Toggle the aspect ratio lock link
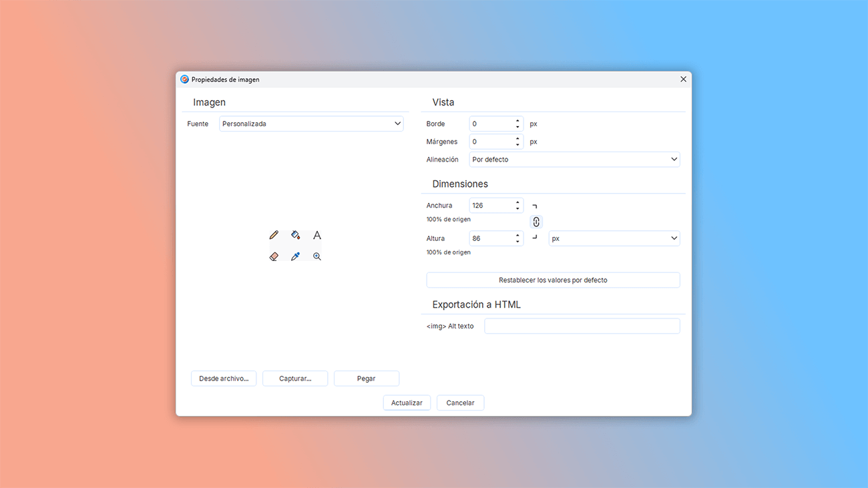The image size is (868, 488). point(535,222)
